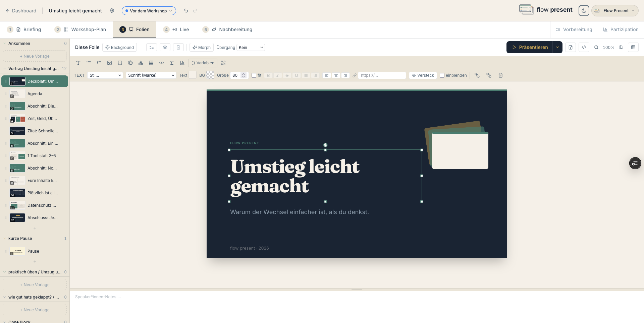Switch to the Workshop-Plan tab
The height and width of the screenshot is (323, 644).
pyautogui.click(x=80, y=29)
